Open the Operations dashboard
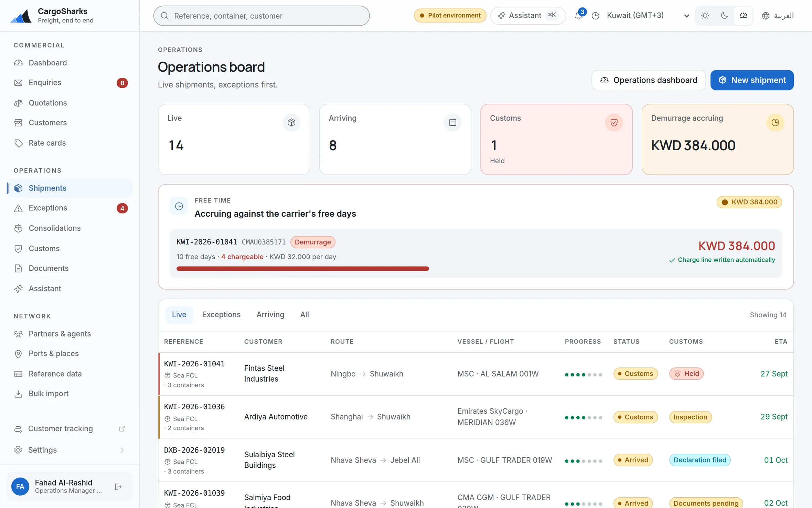 pyautogui.click(x=649, y=80)
